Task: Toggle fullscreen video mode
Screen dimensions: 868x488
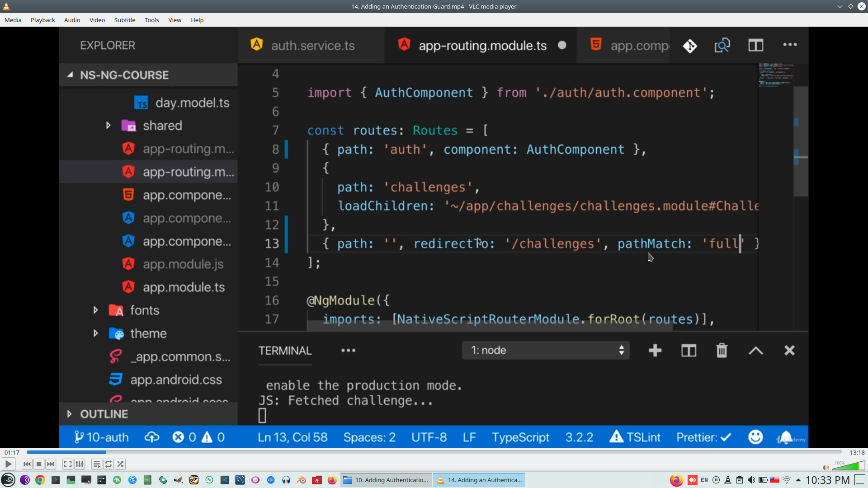Action: click(x=68, y=464)
